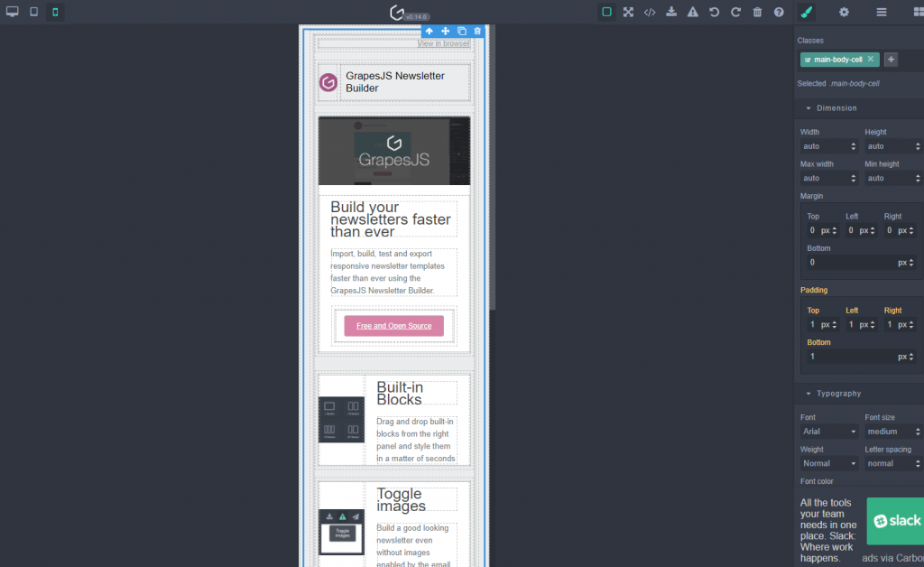The width and height of the screenshot is (924, 567).
Task: Click the Height input field
Action: click(893, 146)
